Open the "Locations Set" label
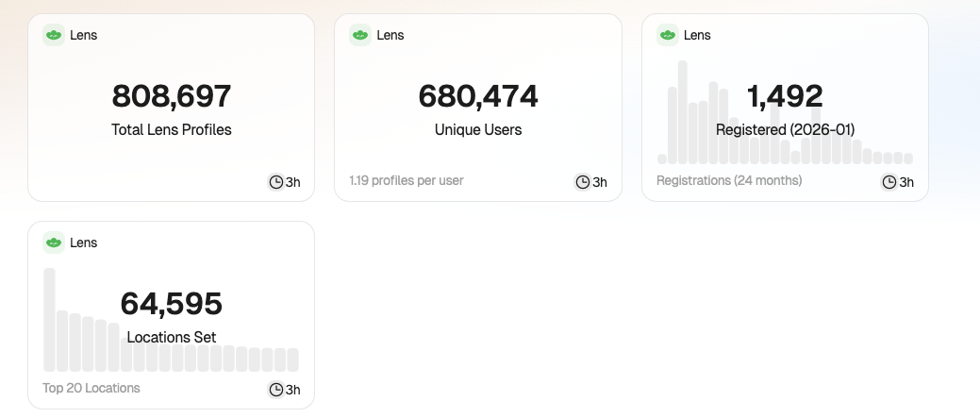980x418 pixels. click(172, 337)
